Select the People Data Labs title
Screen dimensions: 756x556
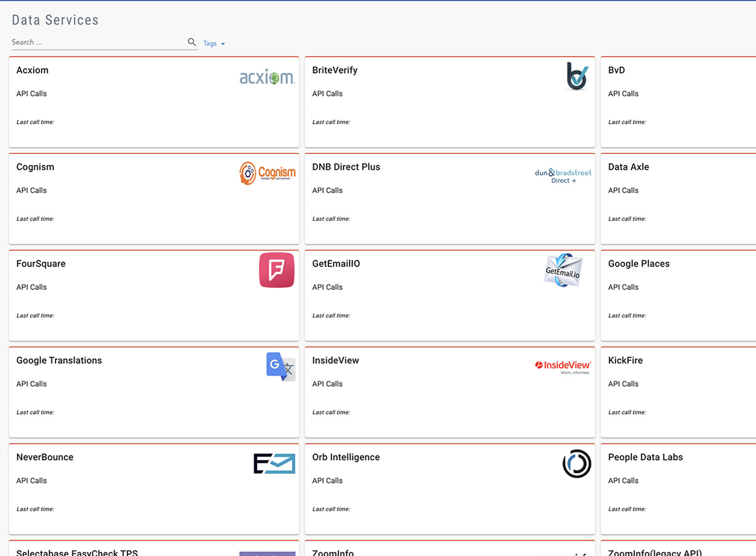645,457
